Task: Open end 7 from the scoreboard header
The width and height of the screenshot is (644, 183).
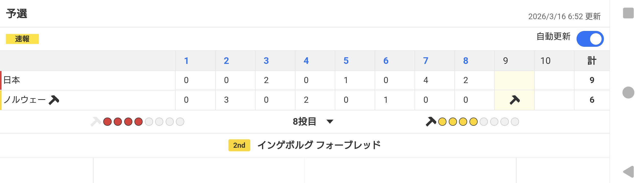Action: pyautogui.click(x=425, y=61)
